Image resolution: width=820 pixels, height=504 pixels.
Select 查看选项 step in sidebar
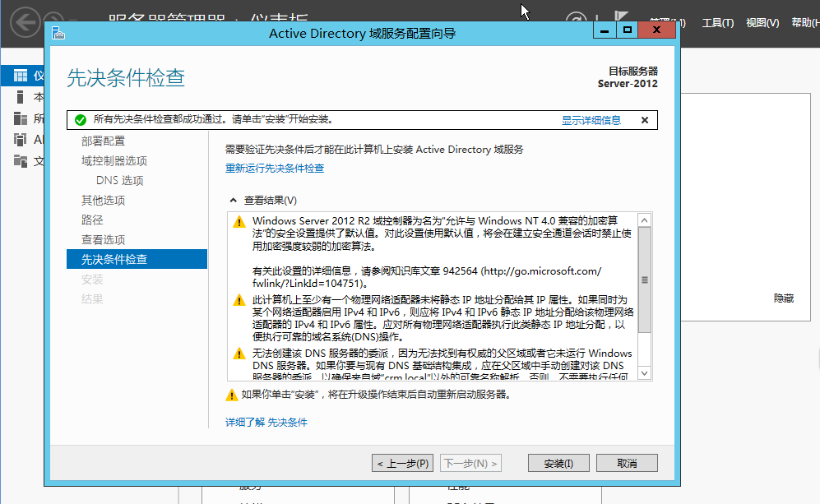coord(103,240)
